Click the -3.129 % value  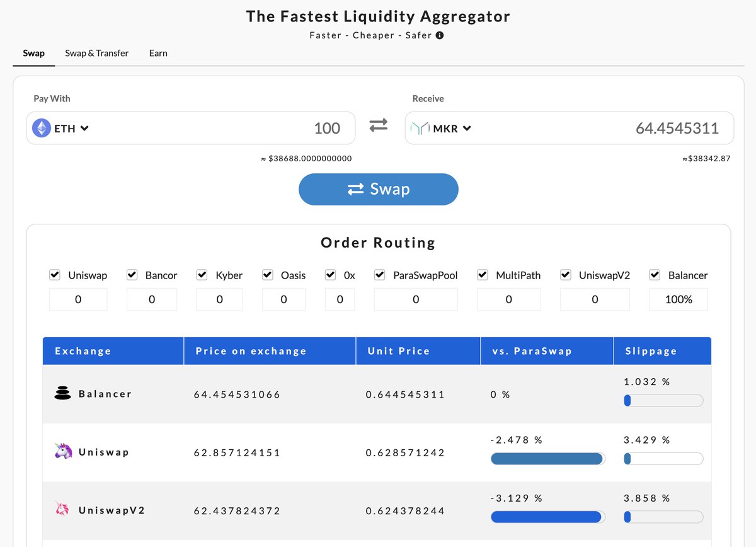coord(516,498)
